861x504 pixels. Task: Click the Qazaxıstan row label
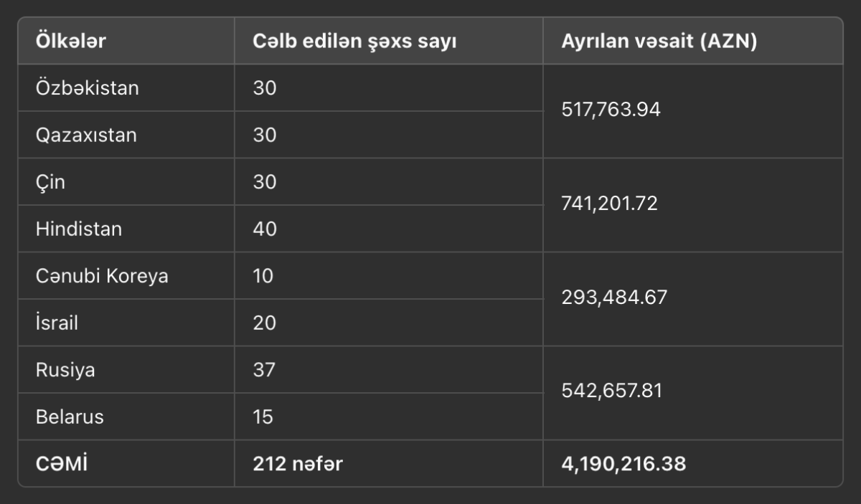[86, 135]
